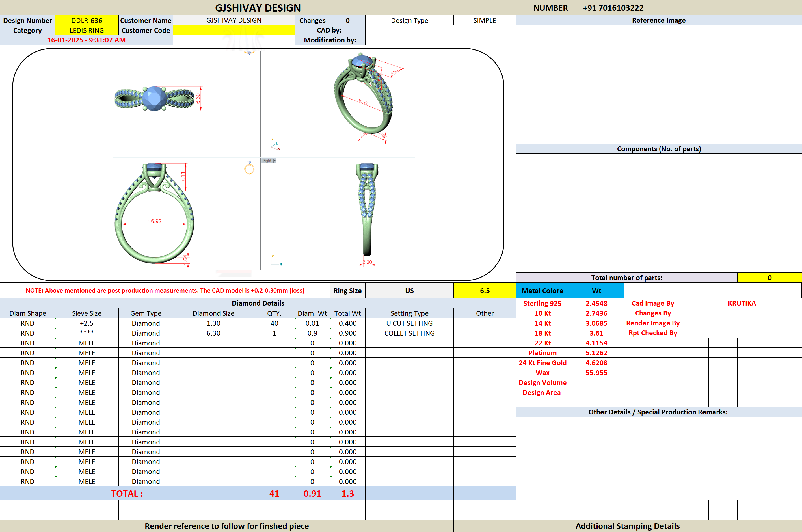Click the 16.92 dimension in front view
802x532 pixels.
click(x=155, y=221)
